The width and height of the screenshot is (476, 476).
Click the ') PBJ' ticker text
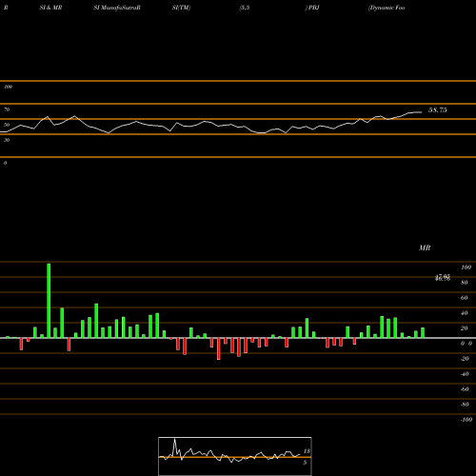point(312,8)
